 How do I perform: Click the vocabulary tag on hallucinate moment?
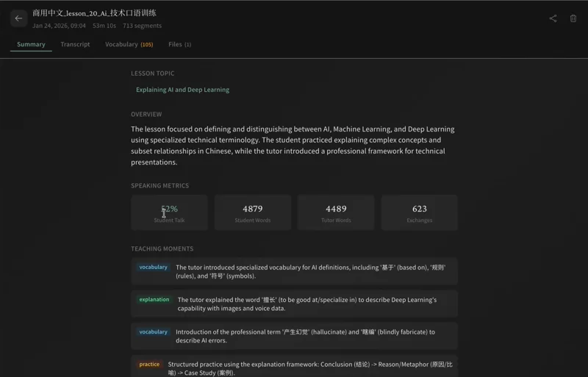[x=154, y=332]
